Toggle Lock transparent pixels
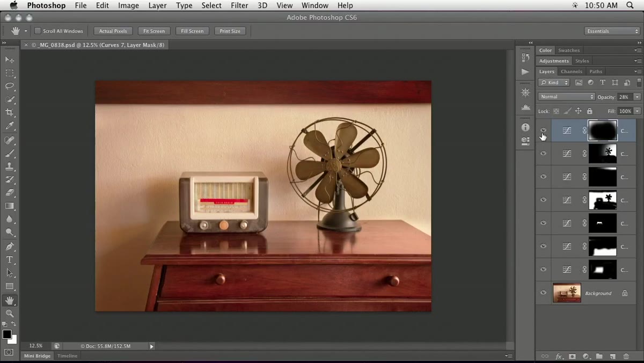This screenshot has height=363, width=644. tap(556, 111)
